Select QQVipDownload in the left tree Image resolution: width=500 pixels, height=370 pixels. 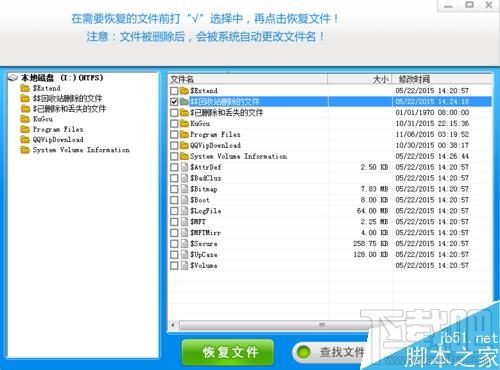point(58,140)
